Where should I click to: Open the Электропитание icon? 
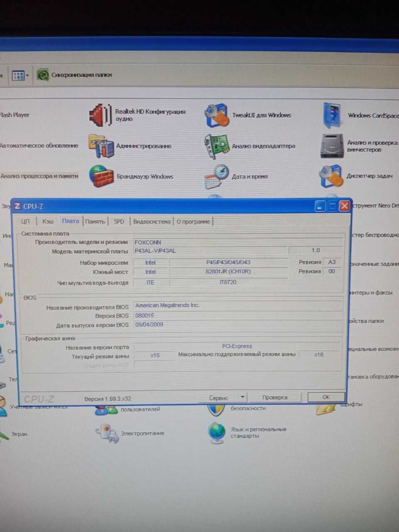tap(107, 433)
